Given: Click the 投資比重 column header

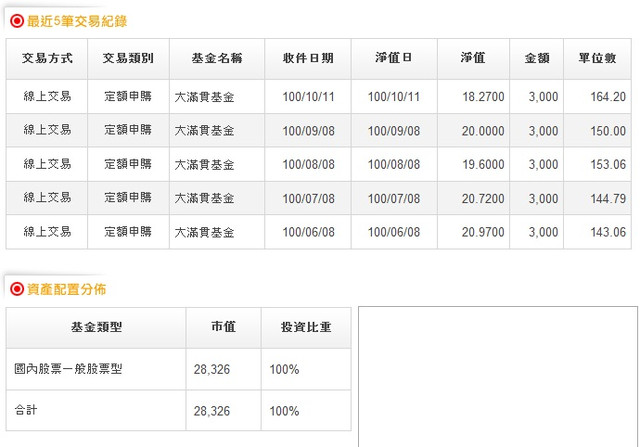Looking at the screenshot, I should pos(306,327).
